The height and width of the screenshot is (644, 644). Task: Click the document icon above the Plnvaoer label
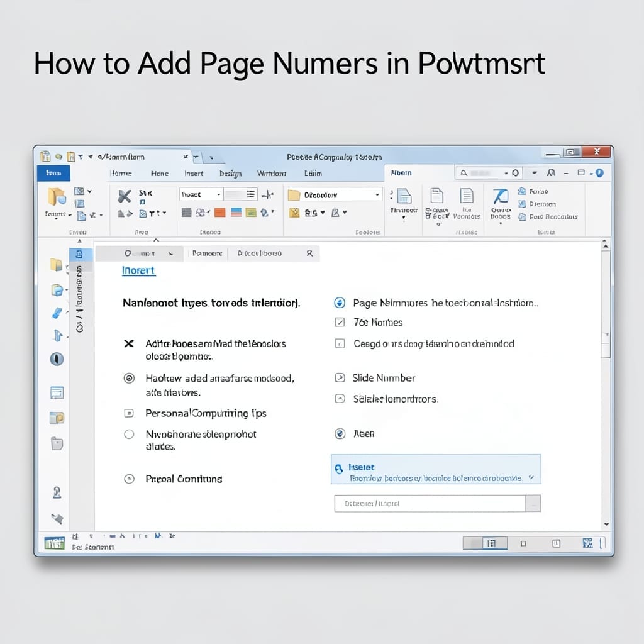(x=404, y=196)
